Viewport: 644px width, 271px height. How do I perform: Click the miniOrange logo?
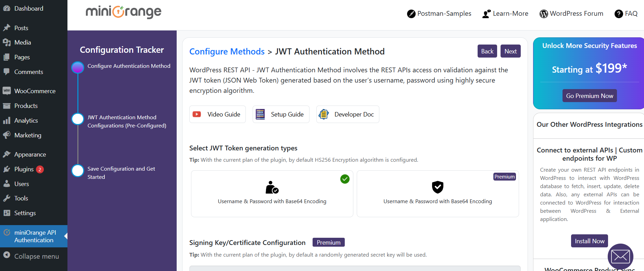tap(124, 12)
